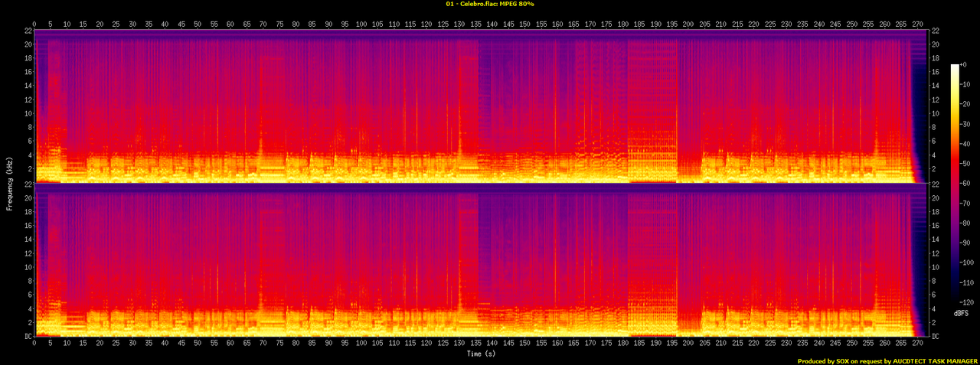The image size is (980, 365).
Task: Click the "270" tick on the bottom time axis
Action: pyautogui.click(x=917, y=344)
